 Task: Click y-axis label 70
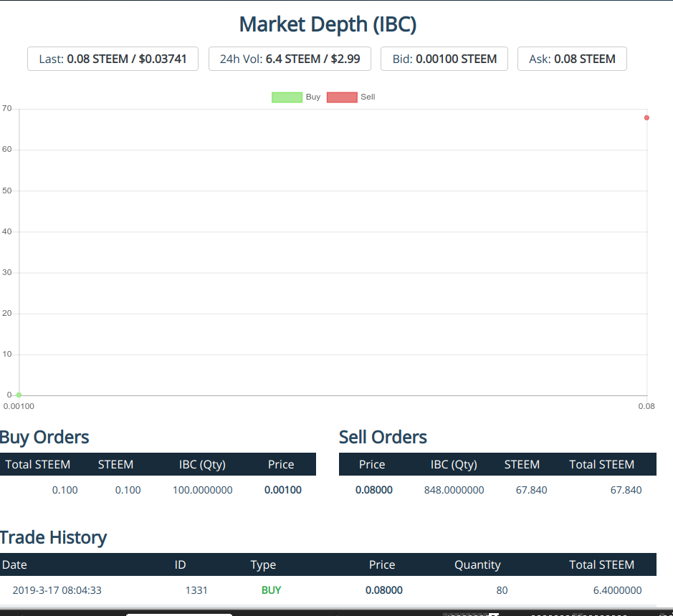tap(7, 109)
